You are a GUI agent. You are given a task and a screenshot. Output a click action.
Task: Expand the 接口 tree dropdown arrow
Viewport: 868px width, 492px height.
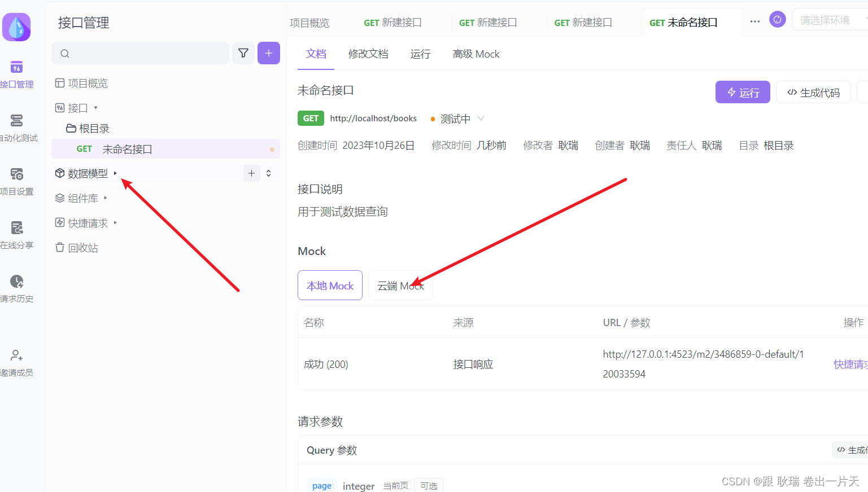[x=95, y=108]
